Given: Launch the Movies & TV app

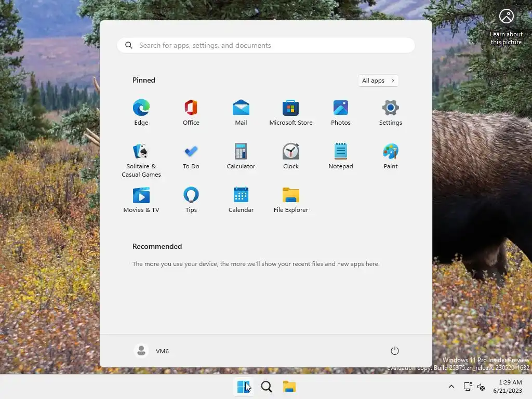Looking at the screenshot, I should click(141, 200).
